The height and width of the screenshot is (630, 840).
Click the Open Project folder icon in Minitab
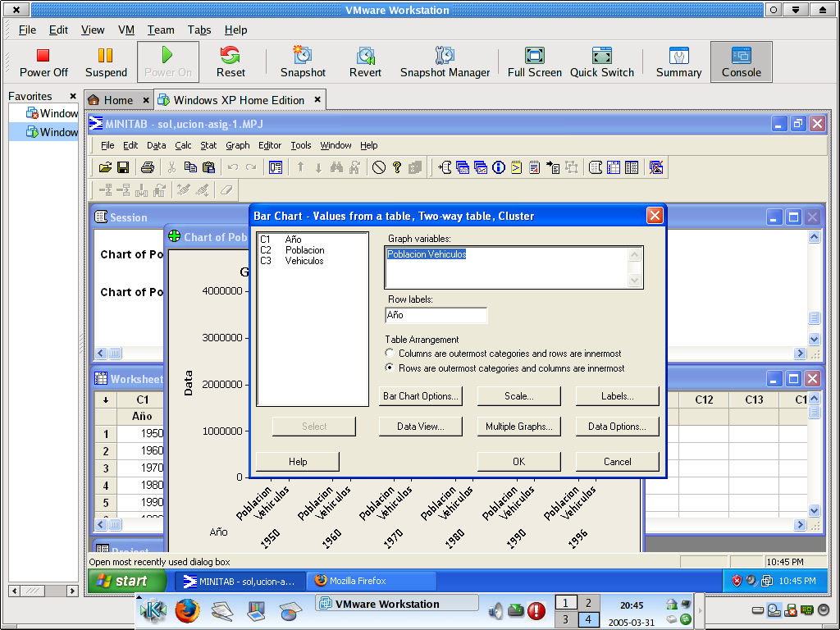click(105, 167)
